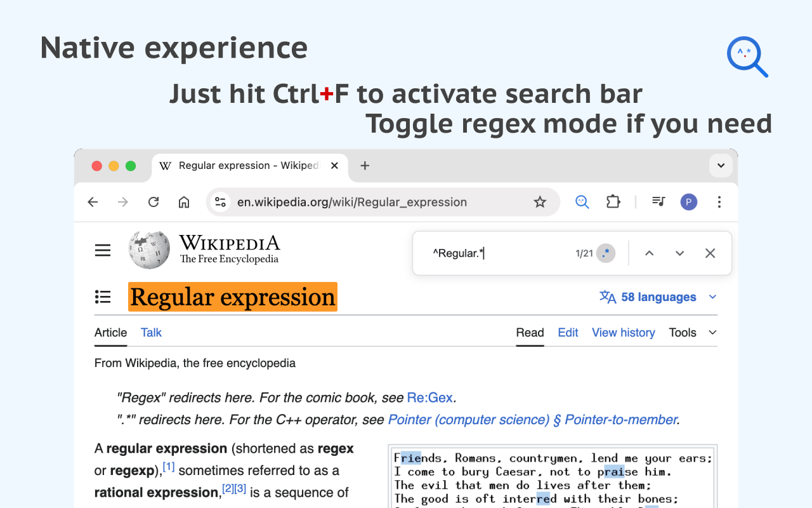812x508 pixels.
Task: Bookmark the page with the star icon
Action: click(540, 201)
